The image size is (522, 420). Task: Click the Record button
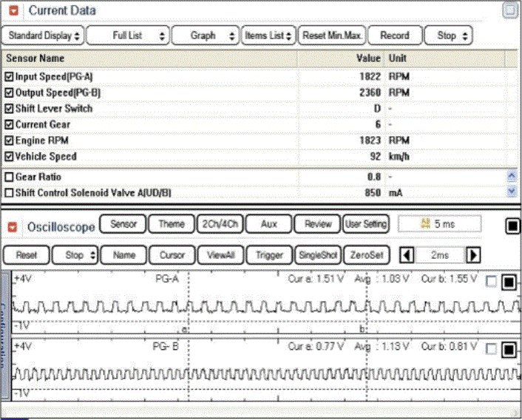click(x=394, y=35)
